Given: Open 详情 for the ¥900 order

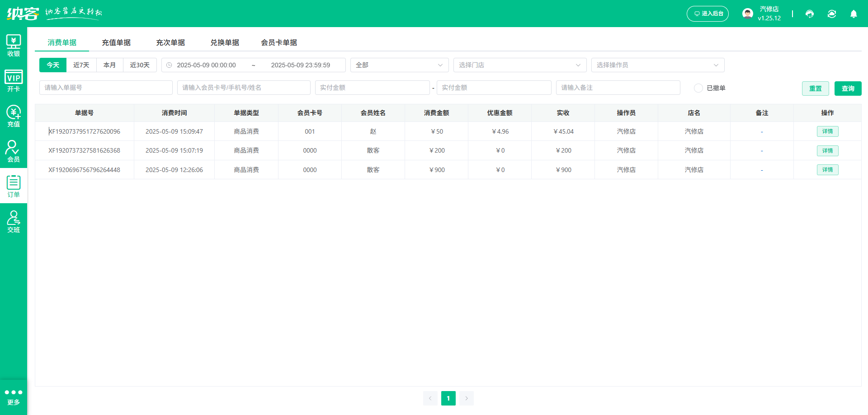Looking at the screenshot, I should point(827,170).
